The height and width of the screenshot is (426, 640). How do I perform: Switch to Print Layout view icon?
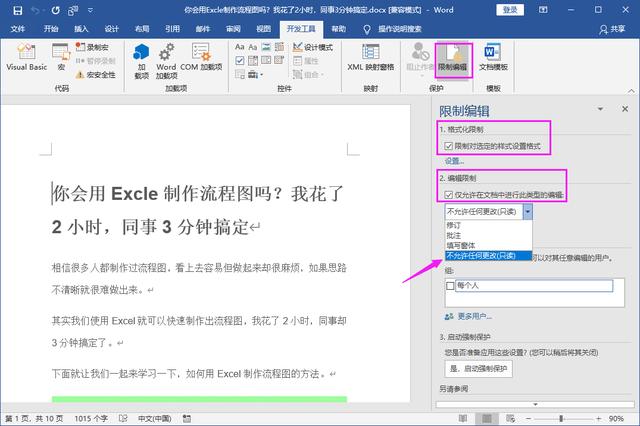[487, 418]
